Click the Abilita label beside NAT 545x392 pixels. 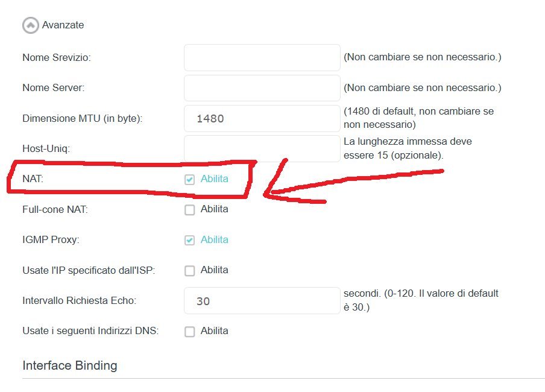(215, 179)
